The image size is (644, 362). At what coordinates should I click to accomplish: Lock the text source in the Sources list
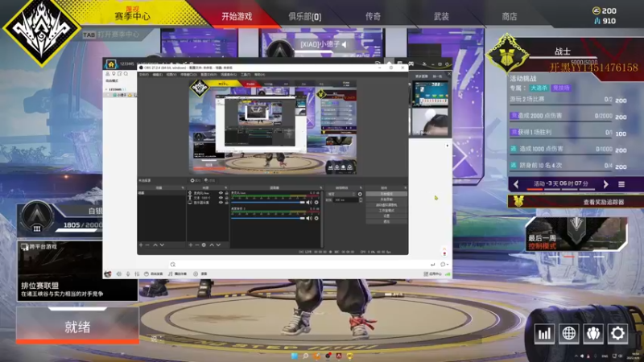[x=227, y=197]
